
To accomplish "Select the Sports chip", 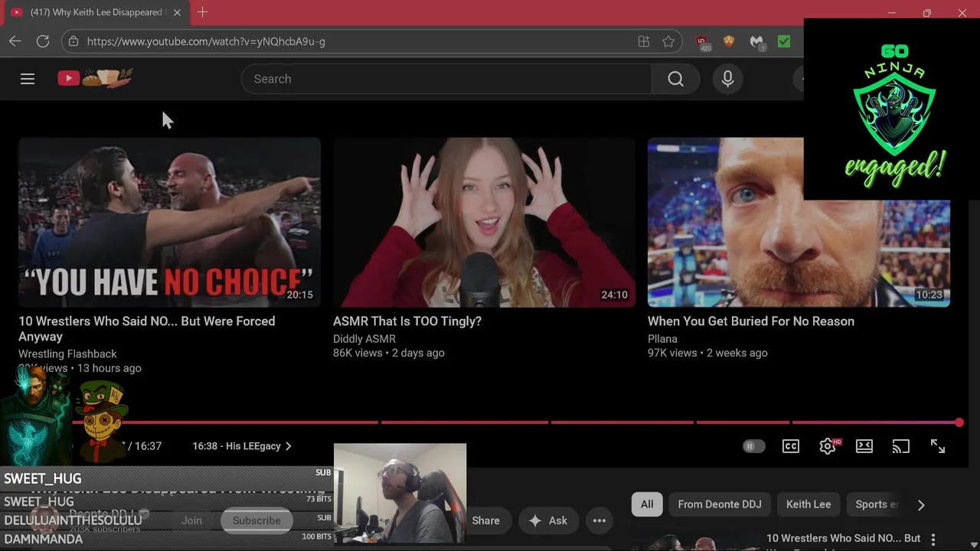I will tap(877, 504).
